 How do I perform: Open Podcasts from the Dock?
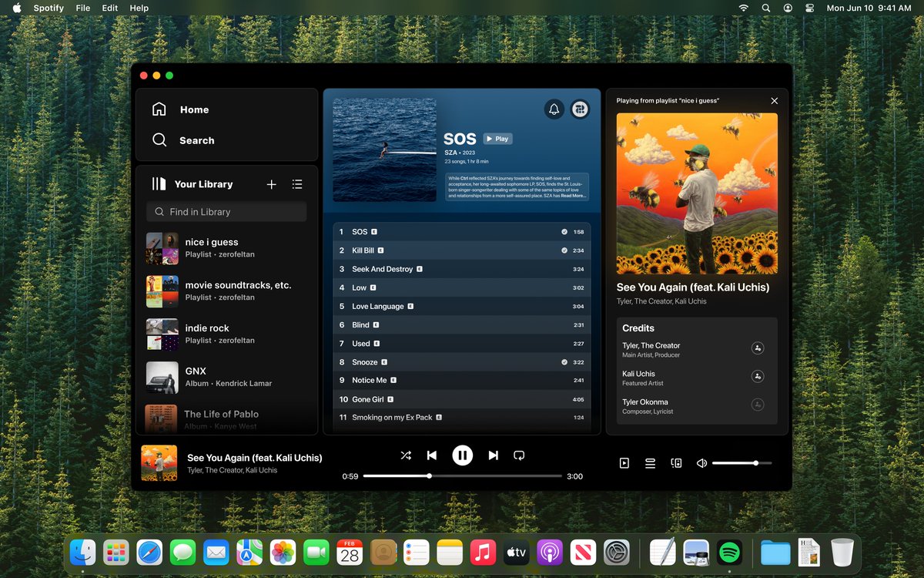point(550,552)
